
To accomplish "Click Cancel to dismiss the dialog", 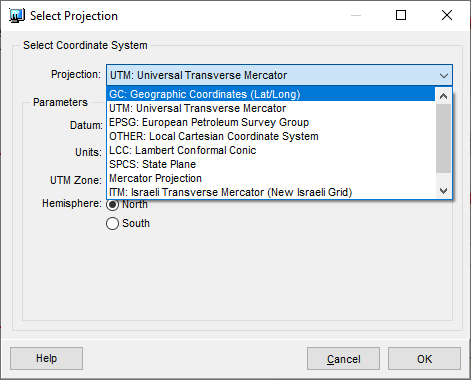I will 343,359.
